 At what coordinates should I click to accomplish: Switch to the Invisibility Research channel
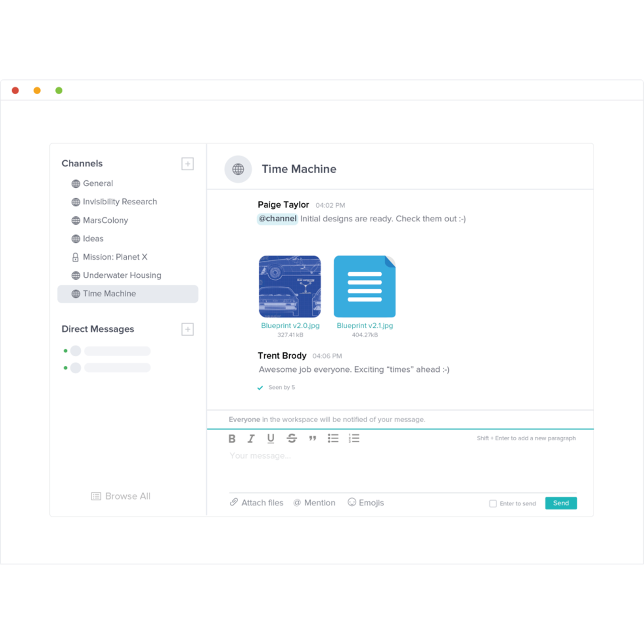pyautogui.click(x=120, y=201)
